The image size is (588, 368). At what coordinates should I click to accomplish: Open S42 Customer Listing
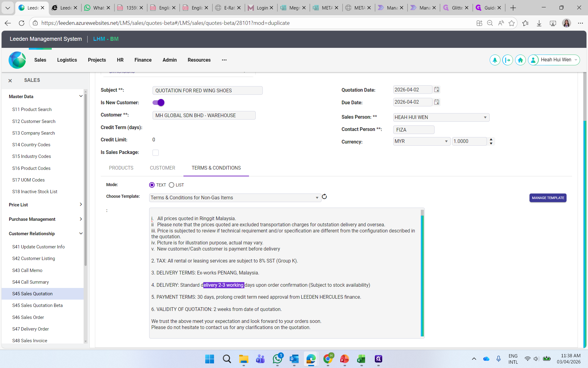(34, 259)
